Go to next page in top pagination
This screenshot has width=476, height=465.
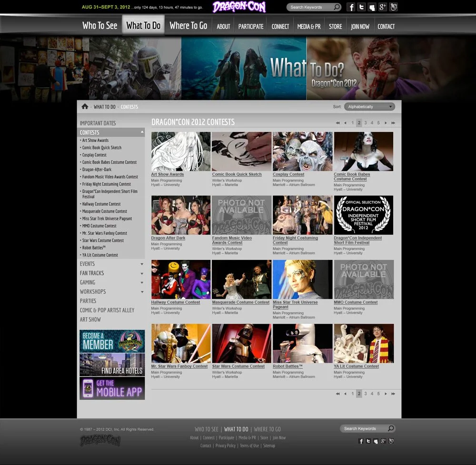click(386, 123)
